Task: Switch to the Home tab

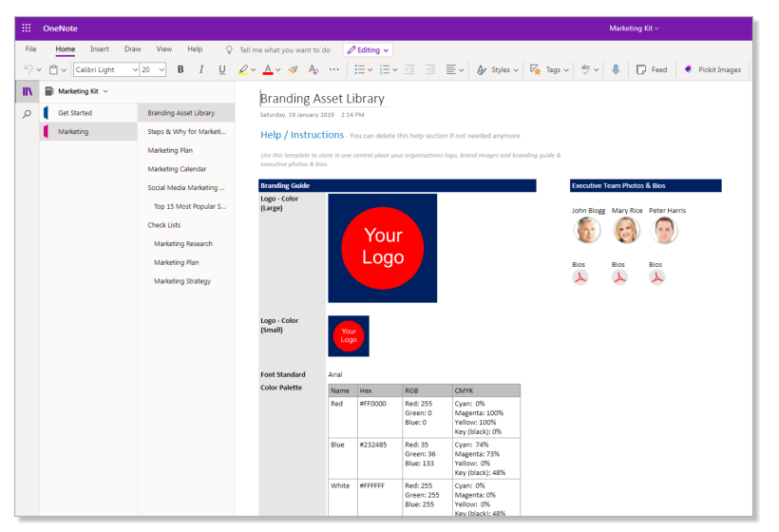Action: pyautogui.click(x=66, y=49)
